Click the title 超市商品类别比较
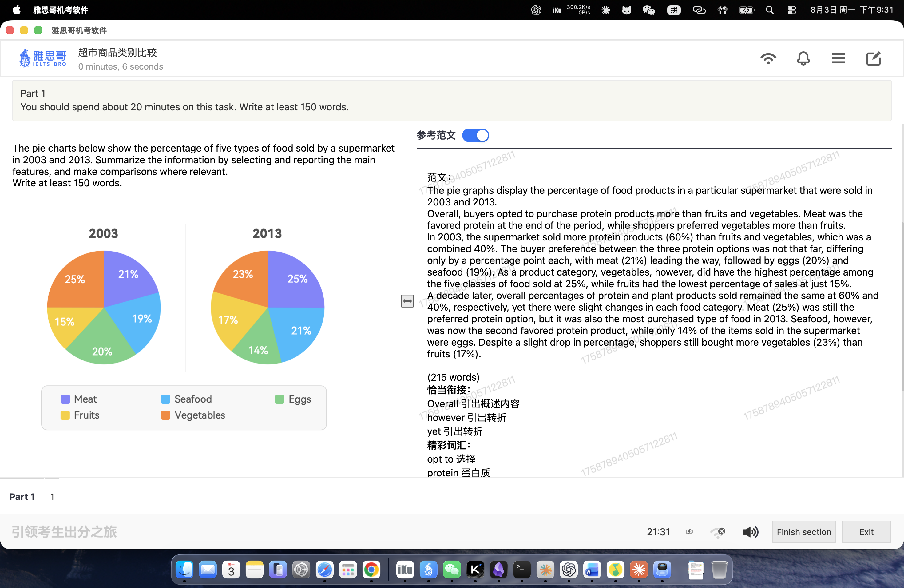This screenshot has width=904, height=588. [117, 52]
